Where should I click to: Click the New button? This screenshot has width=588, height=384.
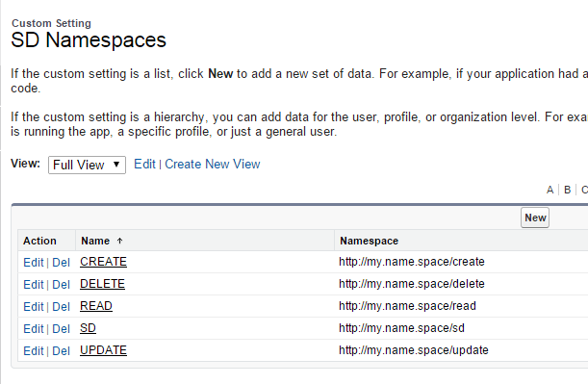tap(535, 218)
